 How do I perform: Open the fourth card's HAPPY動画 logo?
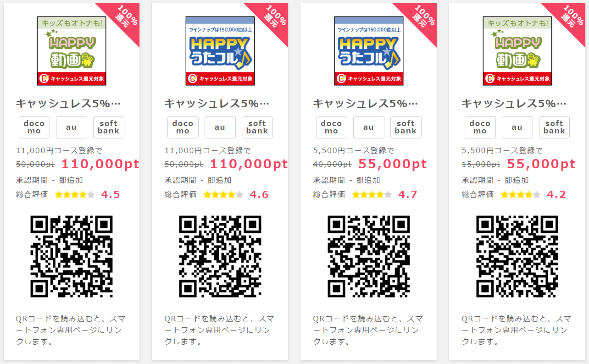517,51
